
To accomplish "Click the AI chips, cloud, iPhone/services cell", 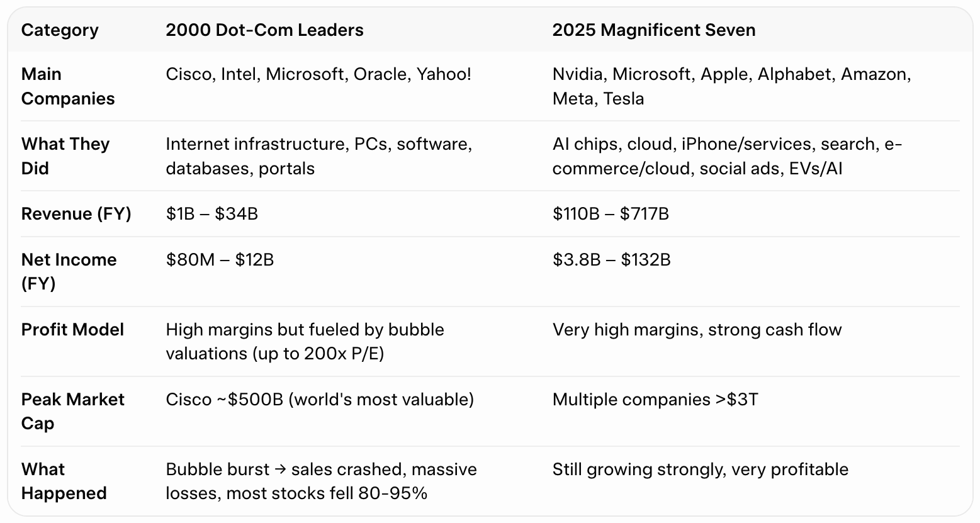I will (x=728, y=156).
